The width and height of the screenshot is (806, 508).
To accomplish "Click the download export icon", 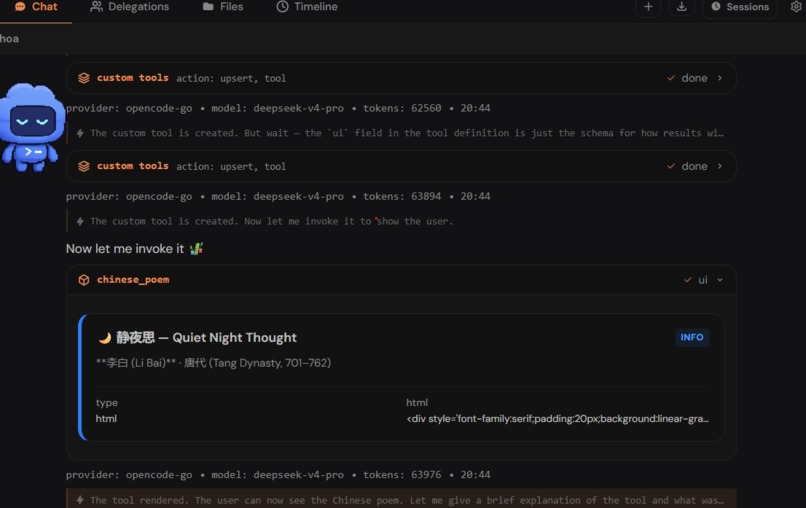I will tap(682, 7).
